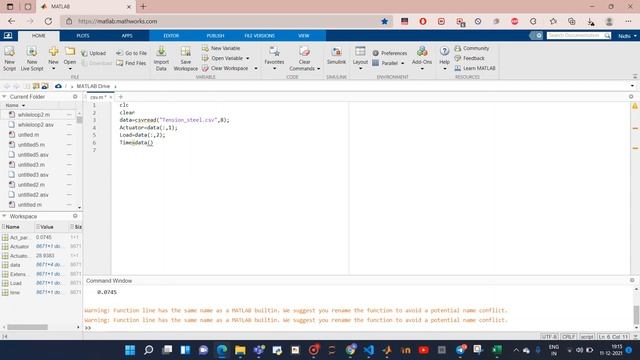Open MATLAB Preferences
640x360 pixels.
pos(390,53)
